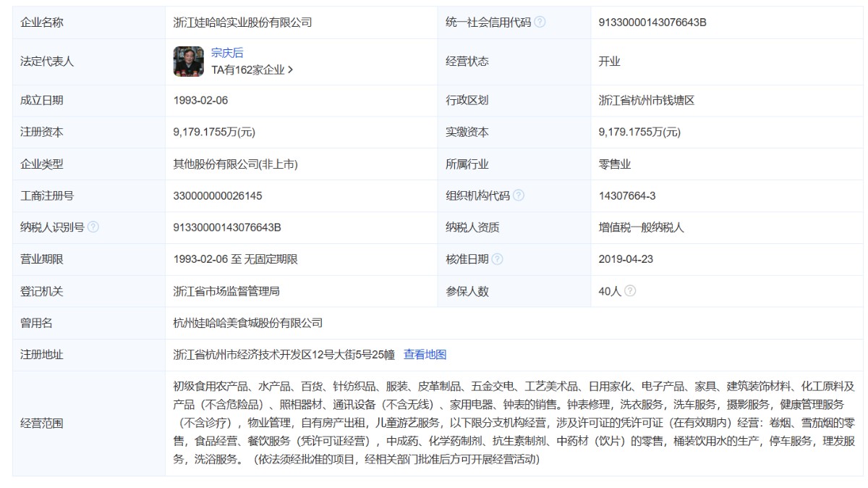
Task: Select the registration number 330000000026145
Action: point(218,195)
